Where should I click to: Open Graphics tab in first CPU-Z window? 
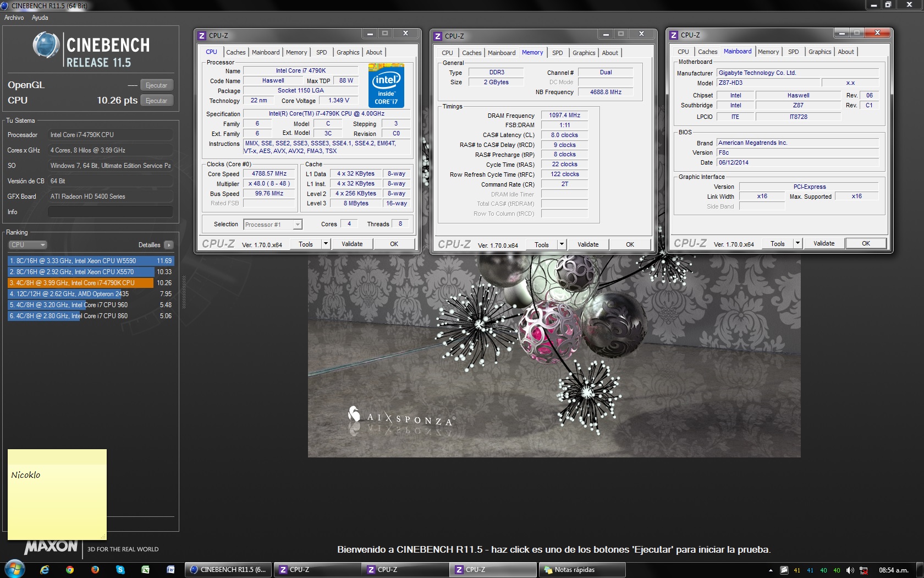348,52
